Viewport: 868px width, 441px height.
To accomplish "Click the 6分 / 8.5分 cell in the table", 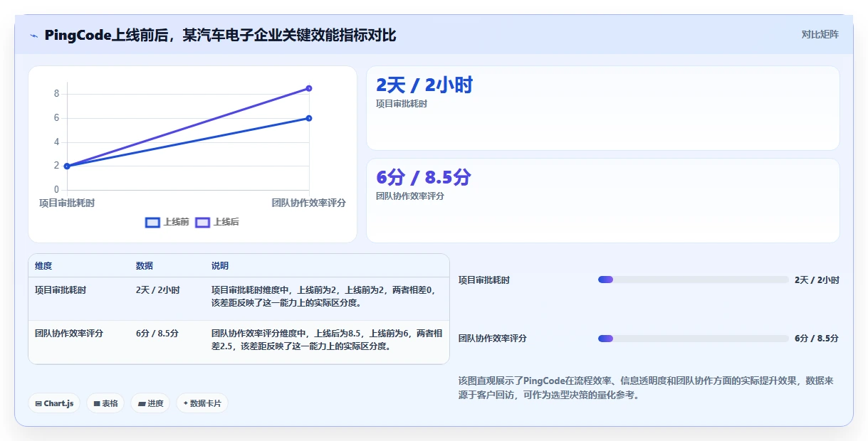I will [157, 333].
